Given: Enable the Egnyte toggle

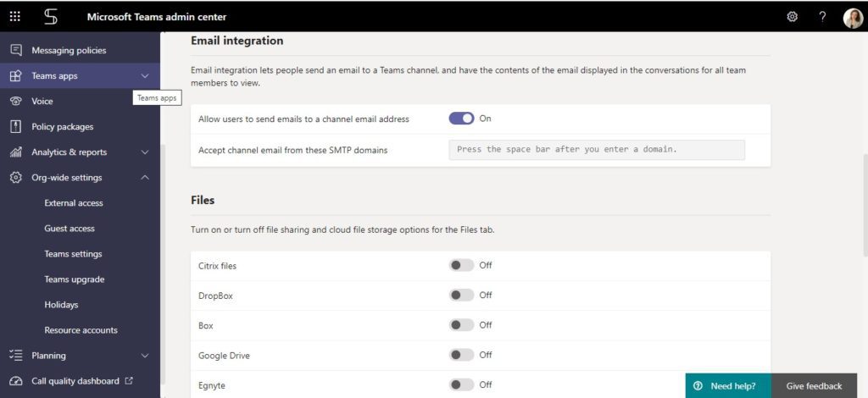Looking at the screenshot, I should point(461,384).
